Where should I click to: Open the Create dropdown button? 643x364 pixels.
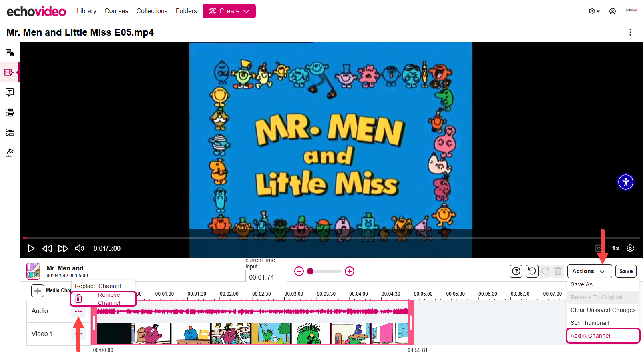tap(229, 11)
